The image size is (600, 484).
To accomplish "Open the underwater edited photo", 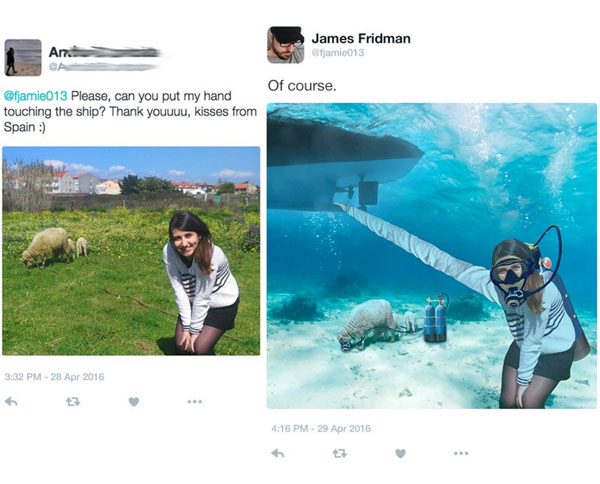I will tap(432, 256).
